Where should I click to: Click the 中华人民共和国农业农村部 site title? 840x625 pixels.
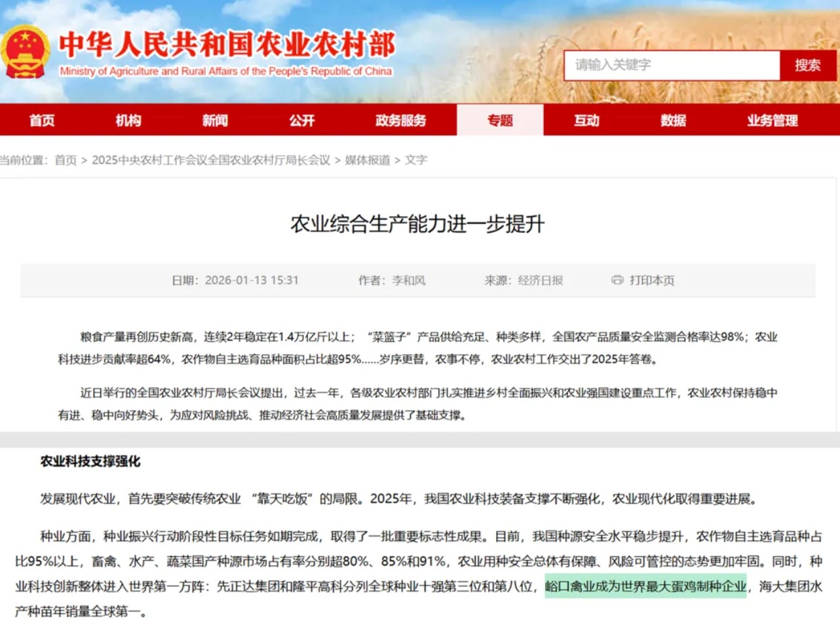tap(227, 46)
